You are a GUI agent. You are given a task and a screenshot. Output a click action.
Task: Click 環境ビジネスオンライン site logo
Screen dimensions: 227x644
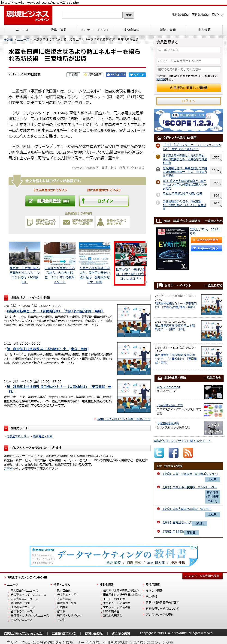click(x=28, y=15)
